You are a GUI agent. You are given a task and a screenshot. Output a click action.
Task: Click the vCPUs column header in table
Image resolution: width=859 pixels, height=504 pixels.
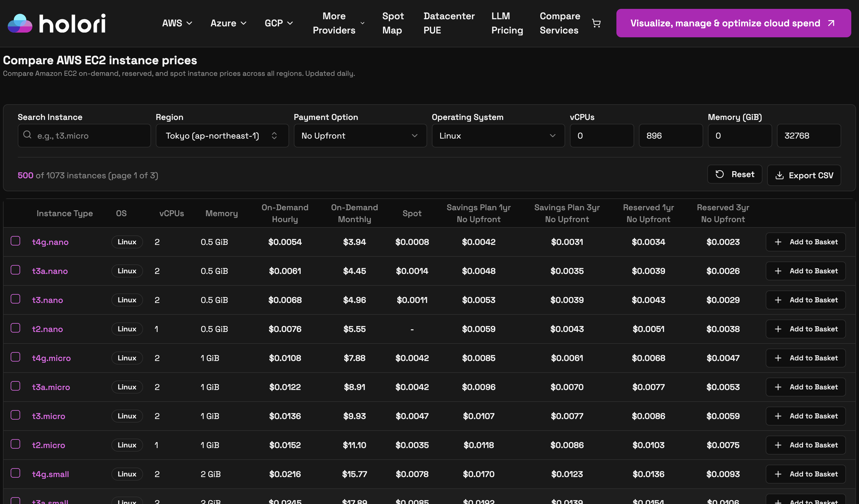point(172,213)
